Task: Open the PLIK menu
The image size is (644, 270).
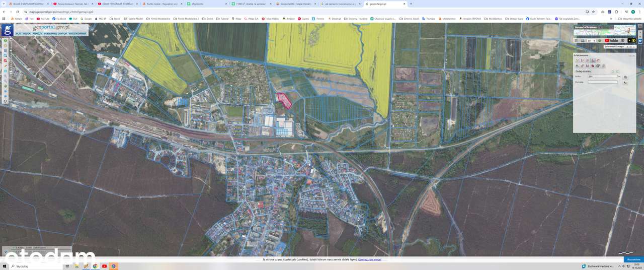Action: [18, 33]
